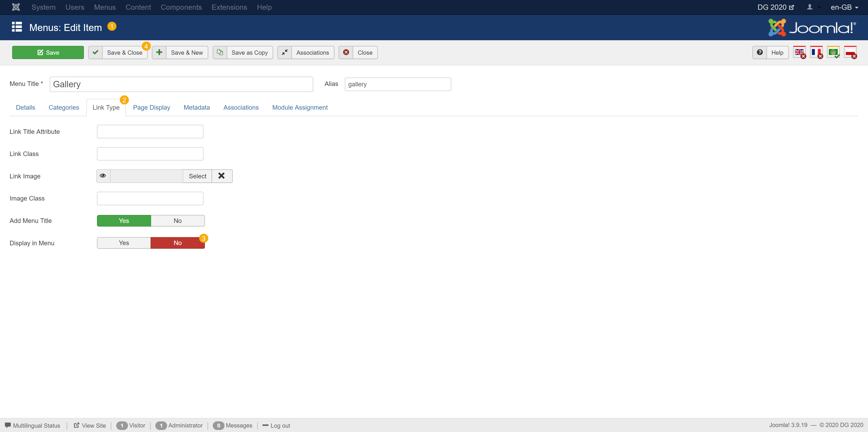Click Save & New button
Viewport: 868px width, 432px height.
tap(180, 53)
